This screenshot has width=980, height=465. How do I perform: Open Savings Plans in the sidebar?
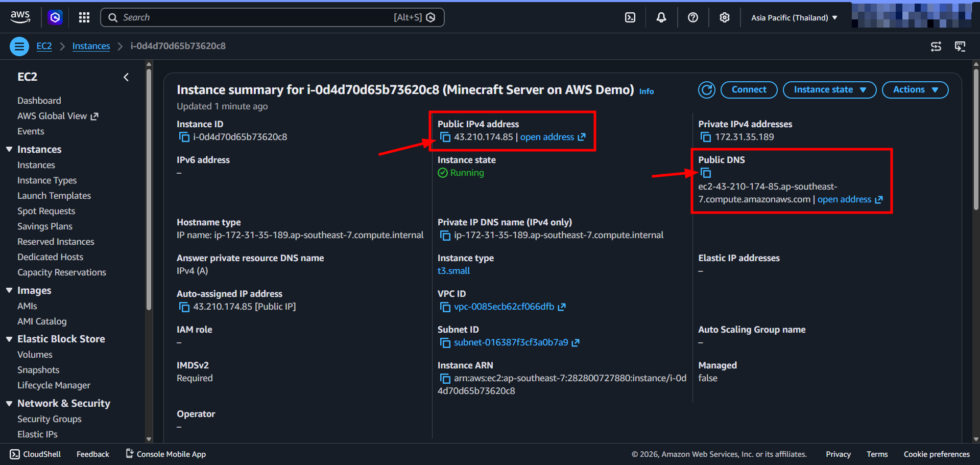point(45,226)
